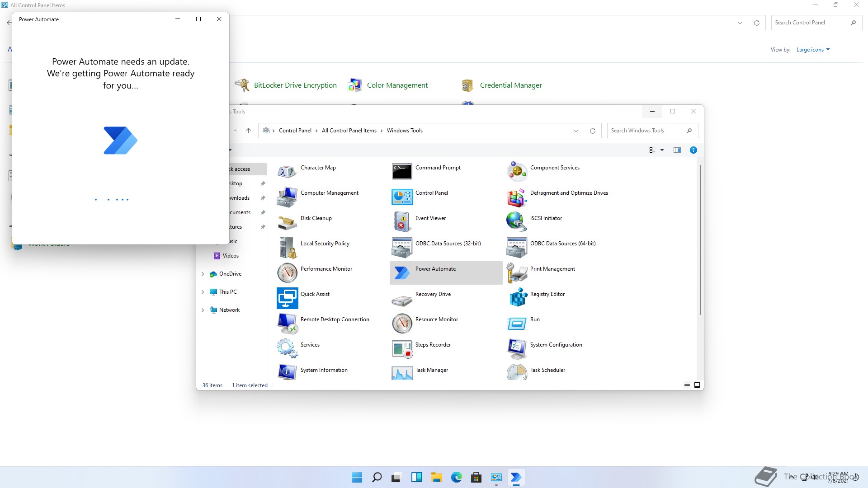Image resolution: width=868 pixels, height=488 pixels.
Task: Open the Services gear icon
Action: tap(287, 349)
